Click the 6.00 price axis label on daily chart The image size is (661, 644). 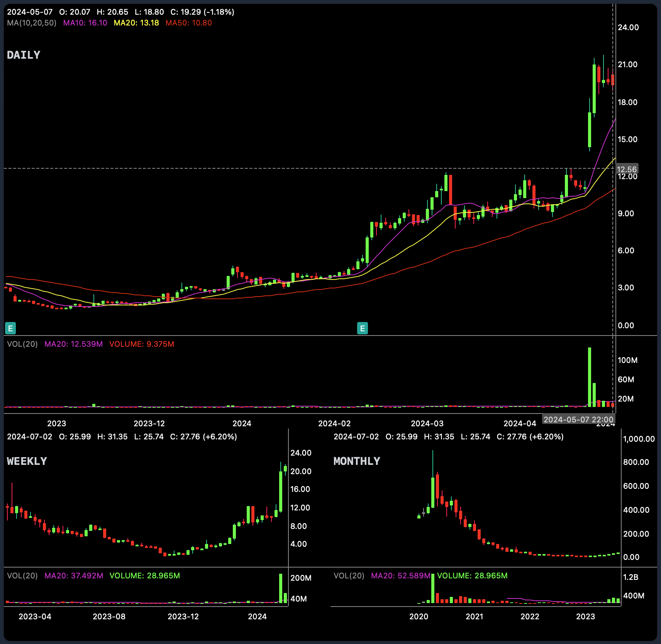[626, 251]
